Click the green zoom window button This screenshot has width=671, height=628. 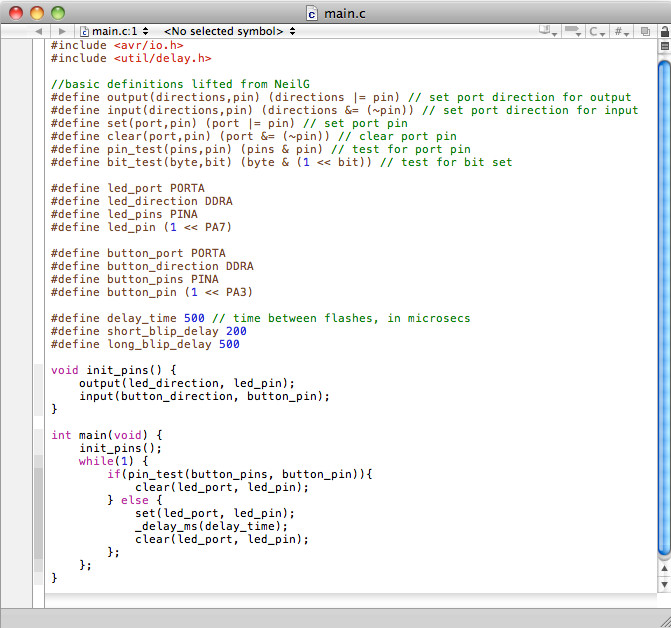(58, 13)
